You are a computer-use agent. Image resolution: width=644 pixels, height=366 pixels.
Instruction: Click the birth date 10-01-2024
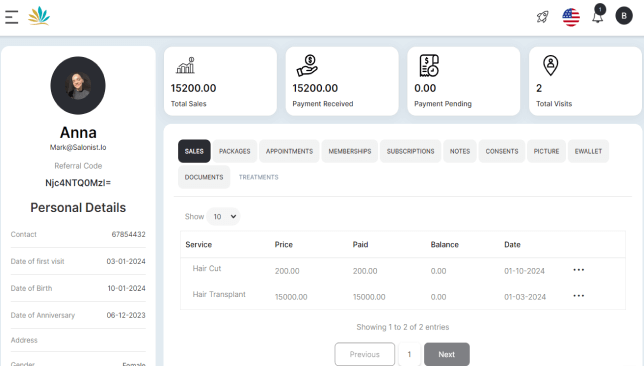(126, 288)
